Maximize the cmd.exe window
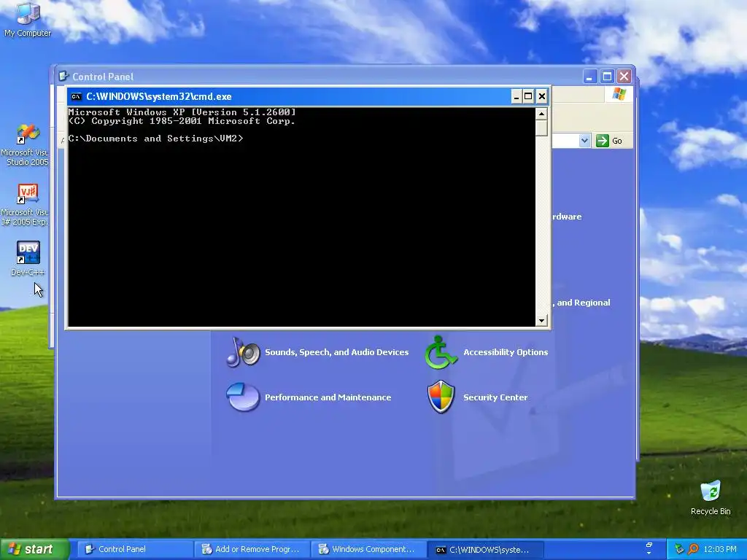 click(528, 97)
